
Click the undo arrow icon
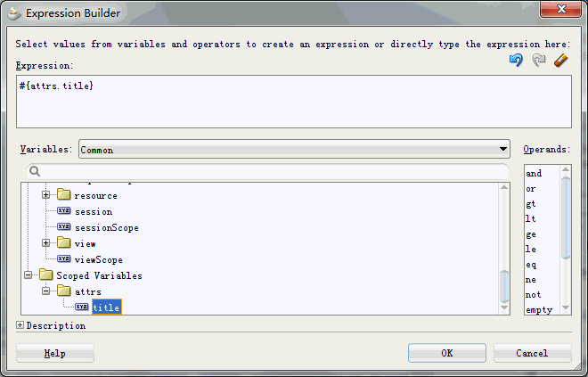[516, 61]
